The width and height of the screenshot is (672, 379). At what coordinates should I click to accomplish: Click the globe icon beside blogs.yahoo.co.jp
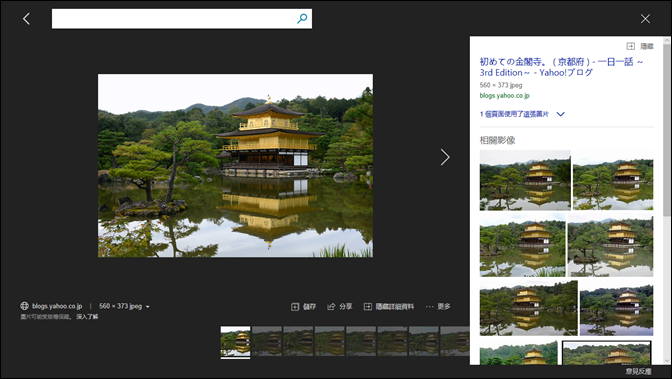click(24, 306)
